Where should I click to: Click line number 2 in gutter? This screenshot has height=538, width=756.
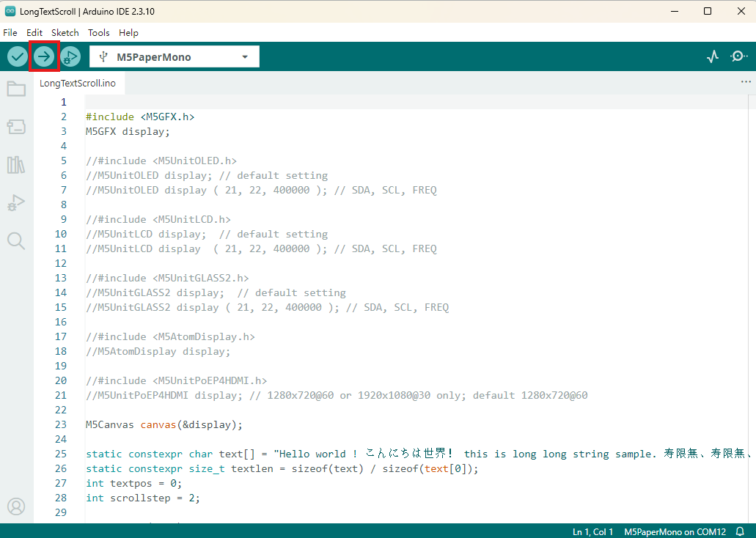click(x=64, y=117)
